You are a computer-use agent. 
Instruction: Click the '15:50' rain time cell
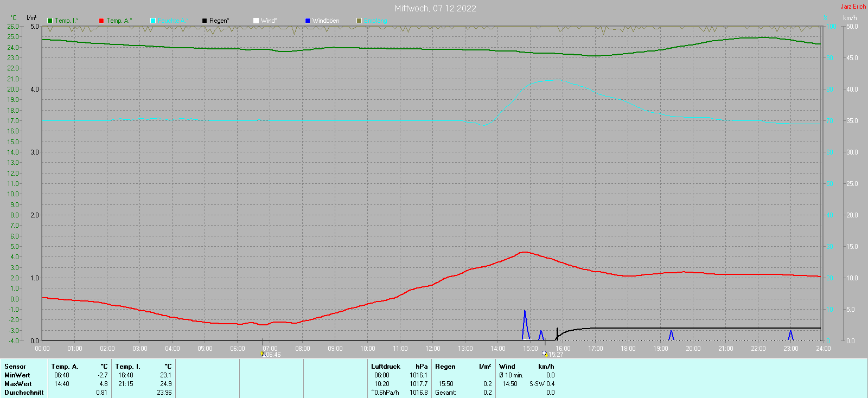(x=446, y=384)
